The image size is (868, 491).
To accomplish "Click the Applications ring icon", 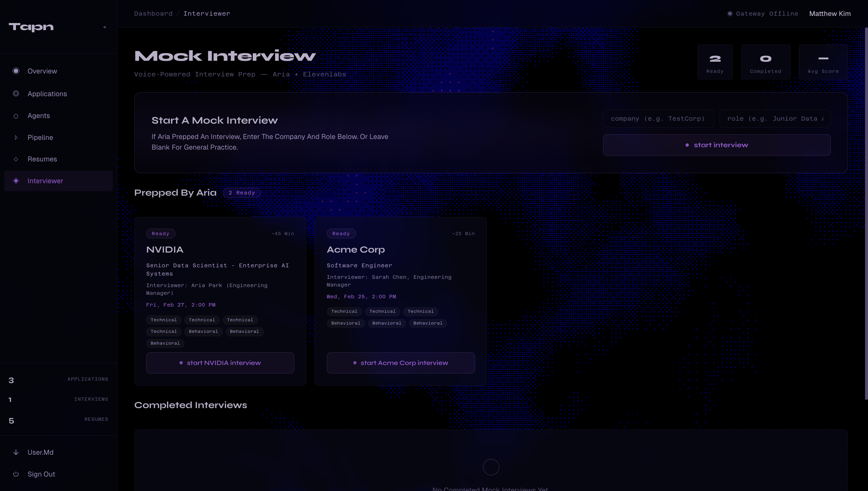I will (16, 94).
